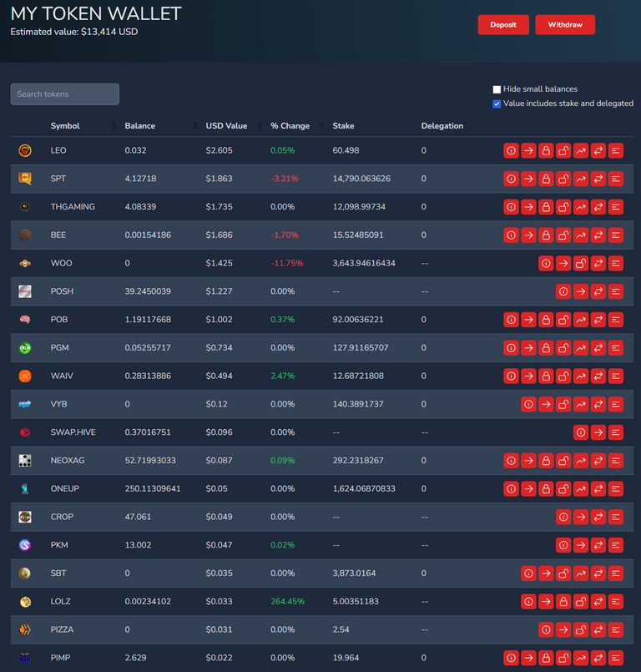
Task: Focus the Search tokens field
Action: pyautogui.click(x=65, y=93)
